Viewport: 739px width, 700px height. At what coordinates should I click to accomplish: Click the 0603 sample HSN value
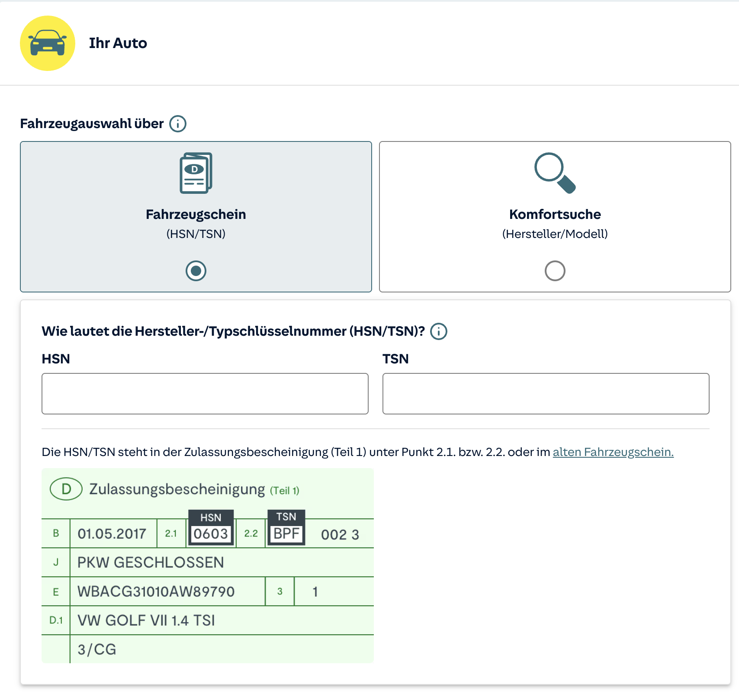point(211,534)
